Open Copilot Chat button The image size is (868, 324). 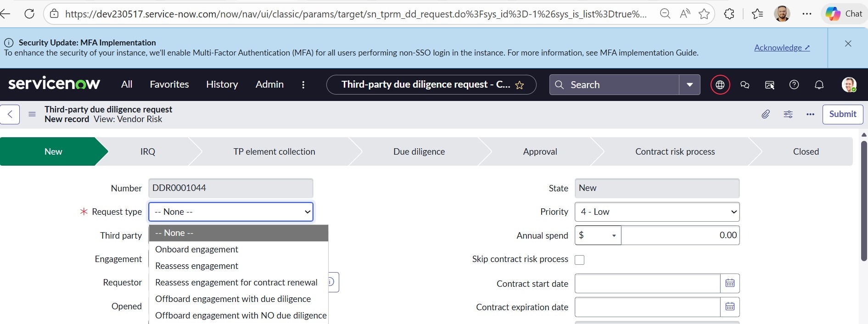(x=844, y=14)
